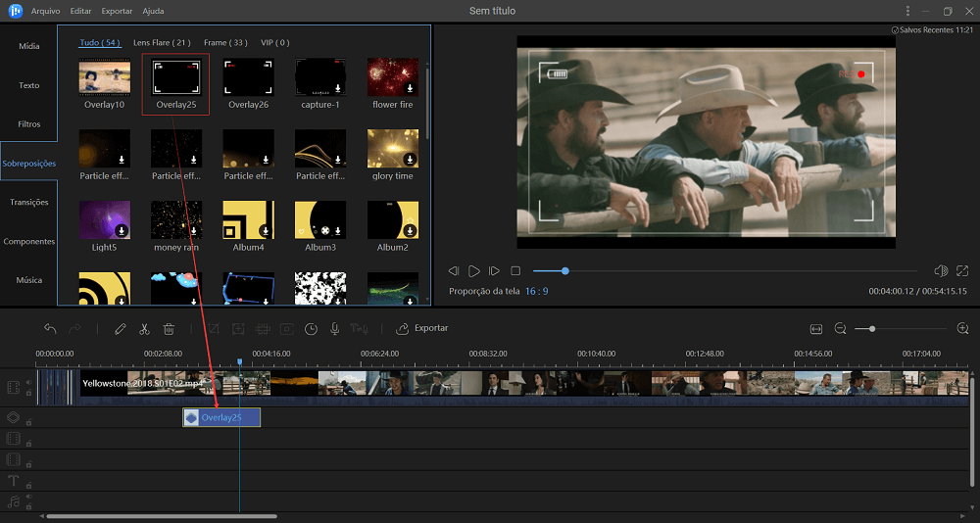This screenshot has width=980, height=523.
Task: Delete selected clip with trash icon
Action: [x=169, y=328]
